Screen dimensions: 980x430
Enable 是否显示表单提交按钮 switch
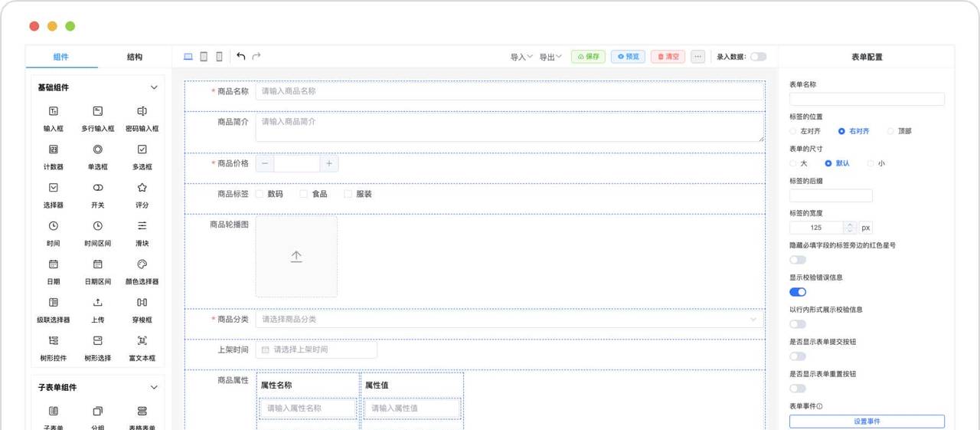[798, 356]
